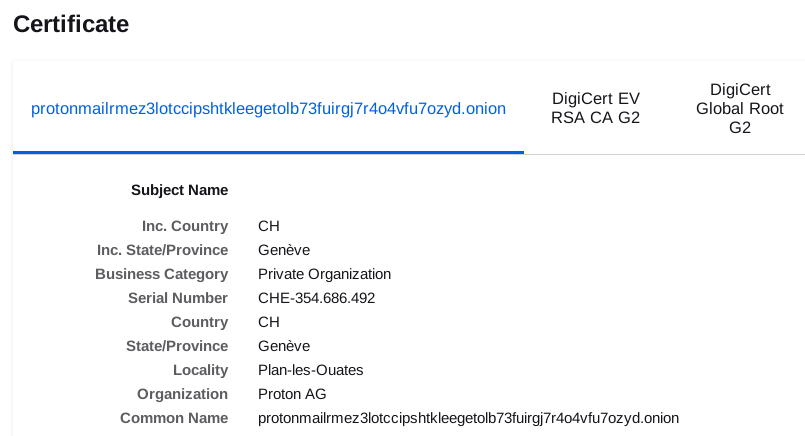Click the Serial Number label

[178, 298]
